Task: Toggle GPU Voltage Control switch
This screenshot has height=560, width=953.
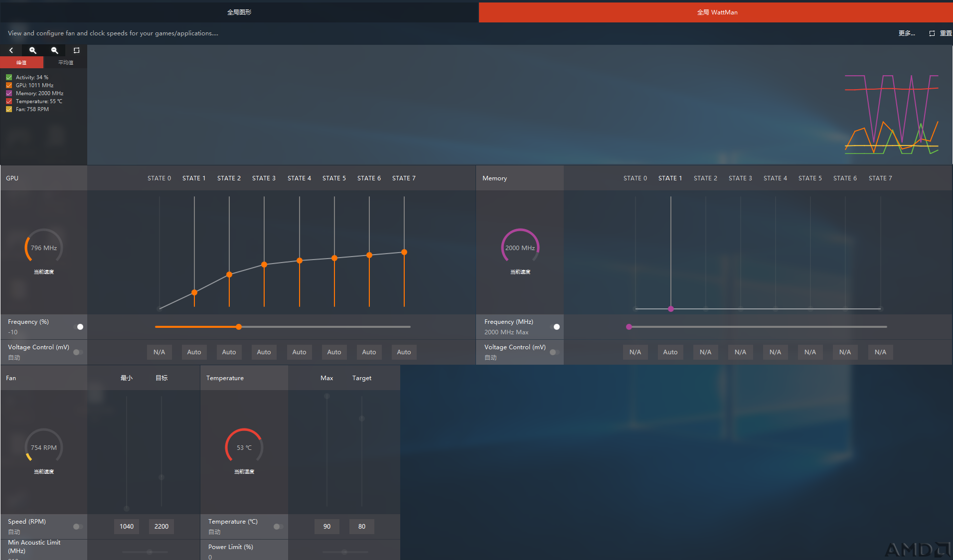Action: [78, 352]
